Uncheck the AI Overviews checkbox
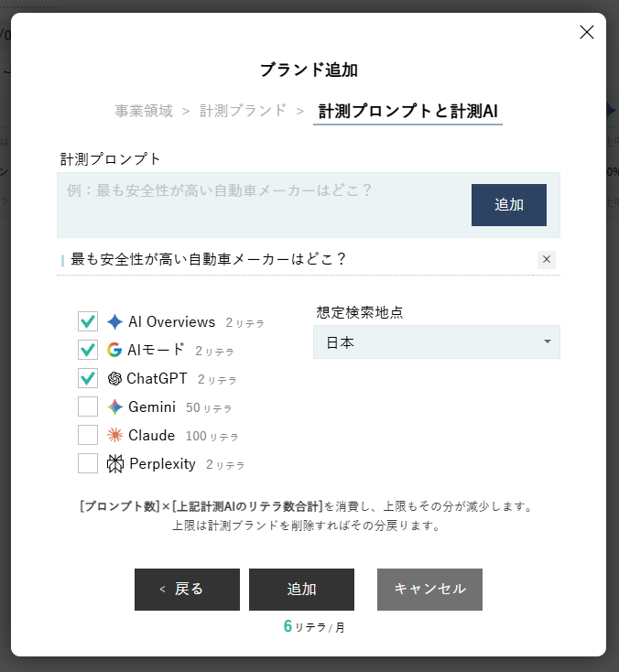The image size is (619, 672). point(88,321)
